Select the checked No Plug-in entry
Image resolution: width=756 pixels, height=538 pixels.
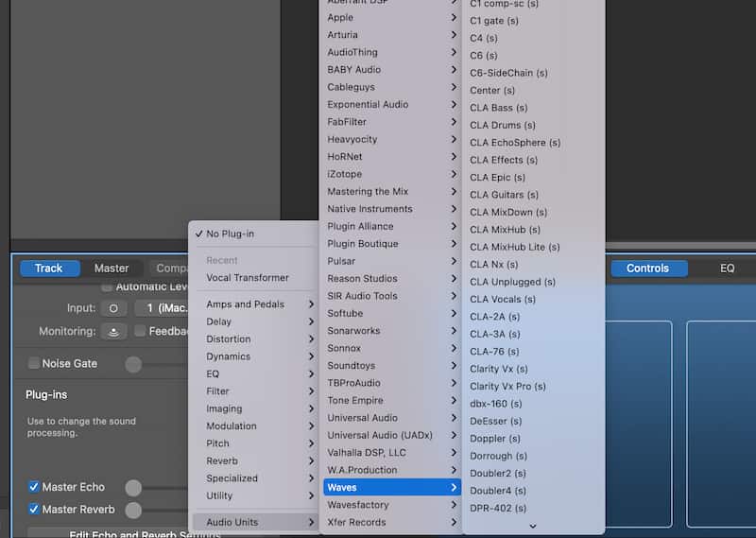pyautogui.click(x=253, y=234)
